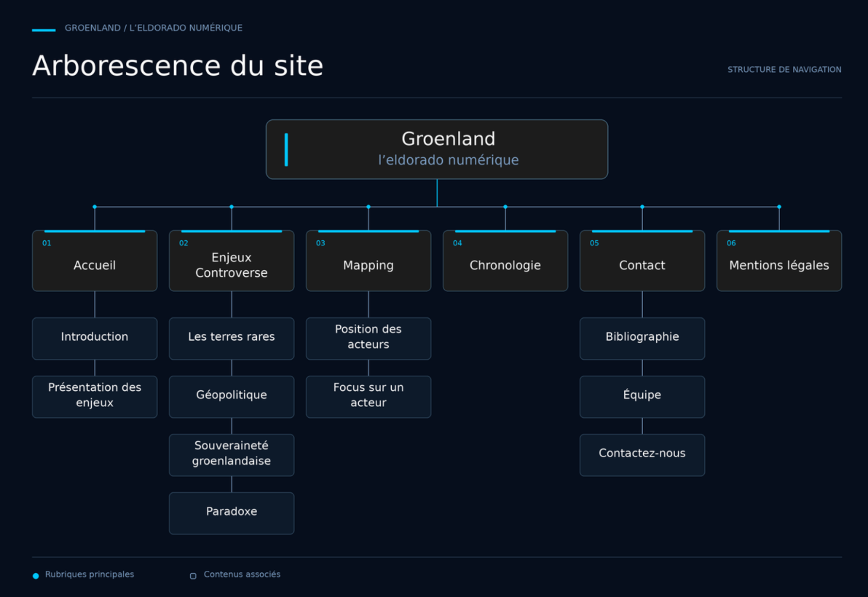The image size is (868, 597).
Task: Click the STRUCTURE DE NAVIGATION label
Action: (x=785, y=69)
